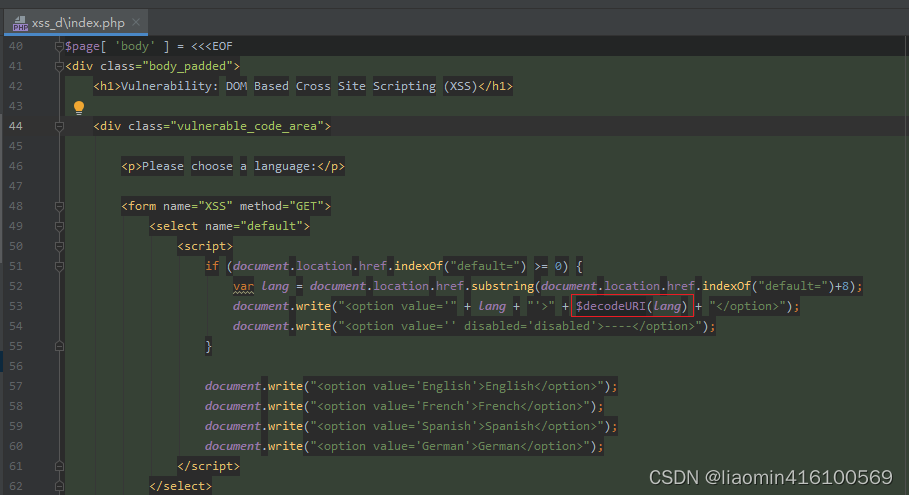
Task: Click the word Scripting in the heading
Action: pyautogui.click(x=404, y=86)
